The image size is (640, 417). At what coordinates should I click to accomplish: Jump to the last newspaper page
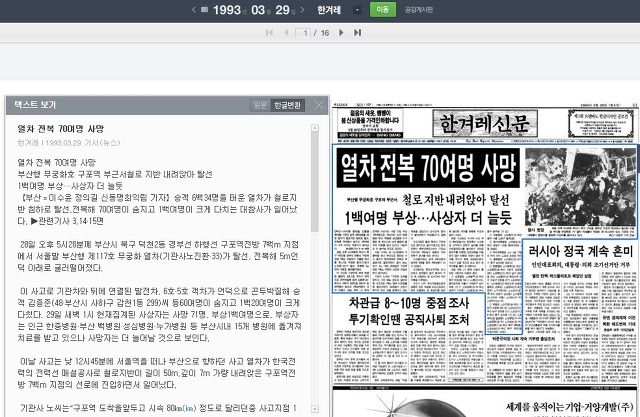pyautogui.click(x=357, y=33)
